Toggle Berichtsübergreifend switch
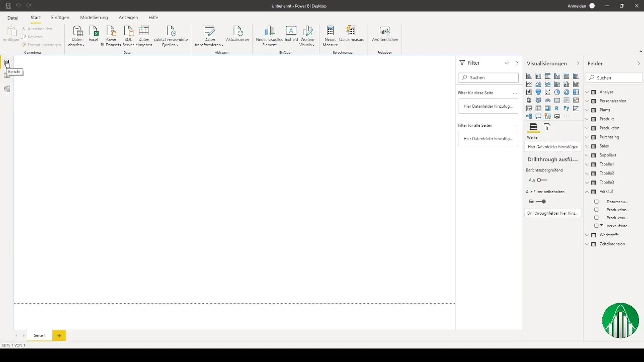Screen dimensions: 644x362 pos(542,180)
